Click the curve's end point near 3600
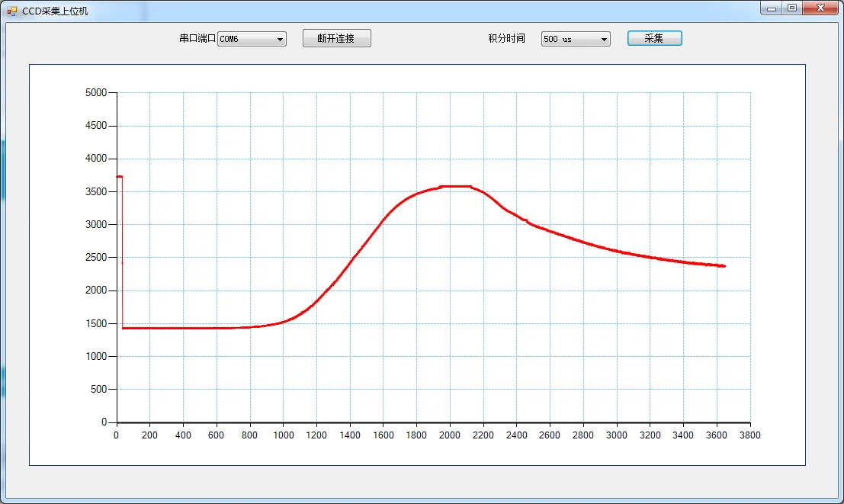 [723, 266]
